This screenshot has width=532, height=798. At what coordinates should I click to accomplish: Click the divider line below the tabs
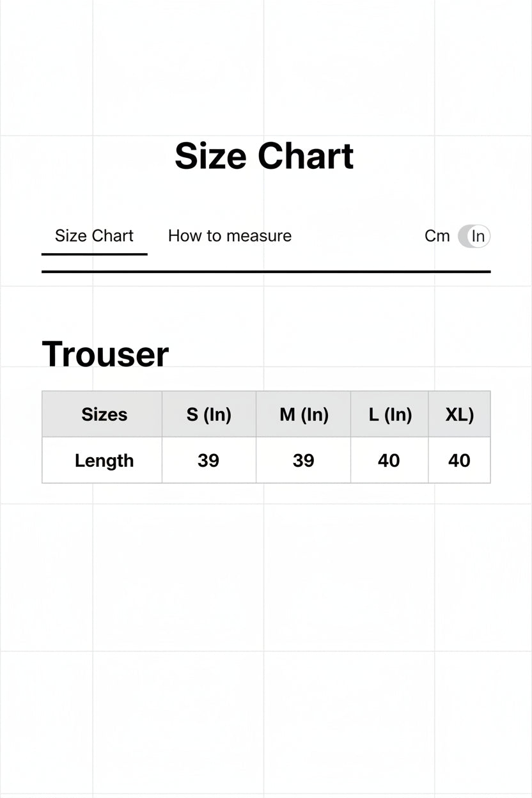click(x=266, y=272)
